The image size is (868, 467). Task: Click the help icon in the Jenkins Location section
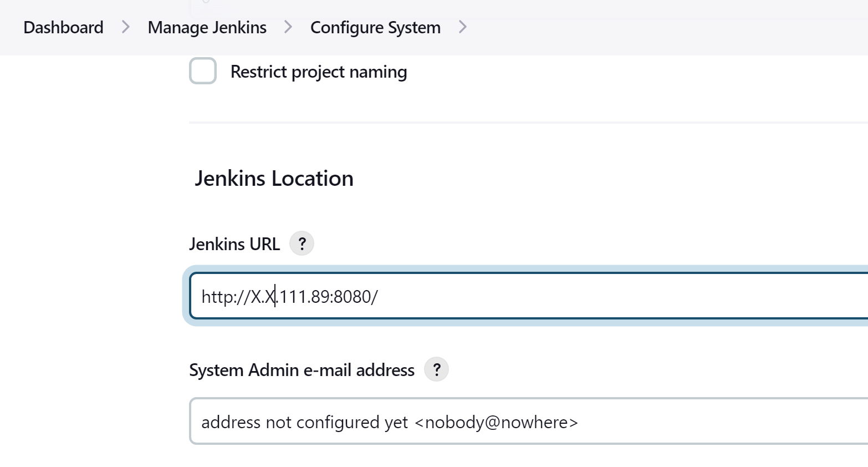(302, 243)
